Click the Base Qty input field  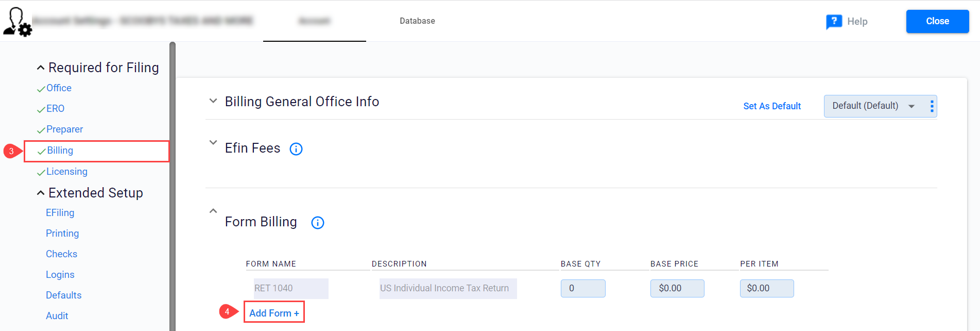pos(582,288)
